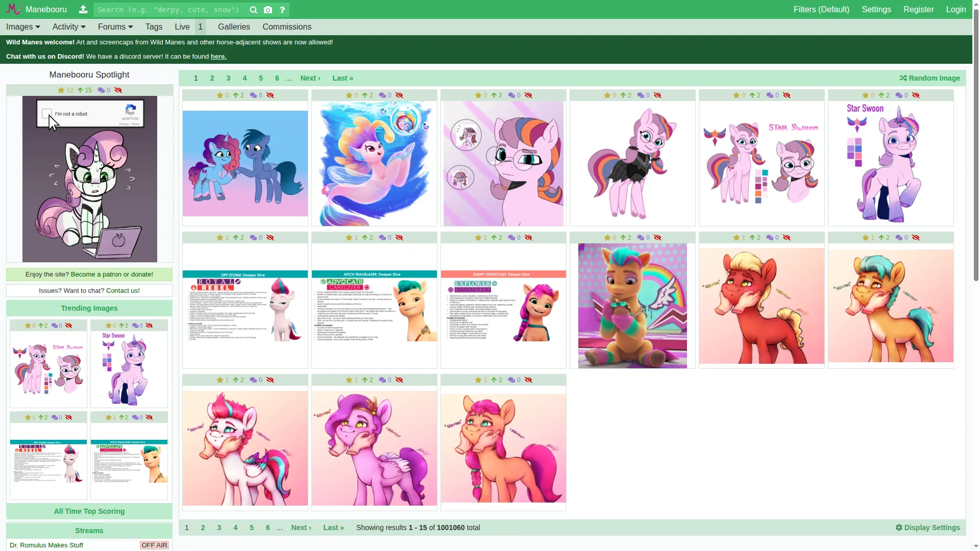Favorite the 3D orange pony render
Viewport: 980px width, 551px height.
607,238
